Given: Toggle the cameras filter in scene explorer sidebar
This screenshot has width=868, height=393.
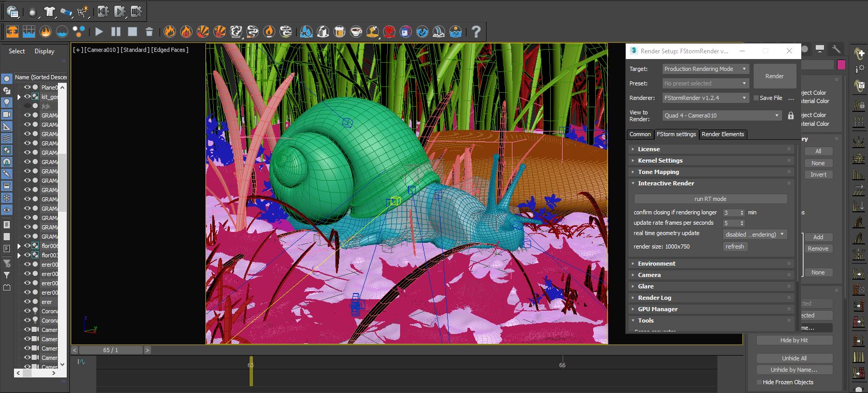Looking at the screenshot, I should [x=7, y=114].
